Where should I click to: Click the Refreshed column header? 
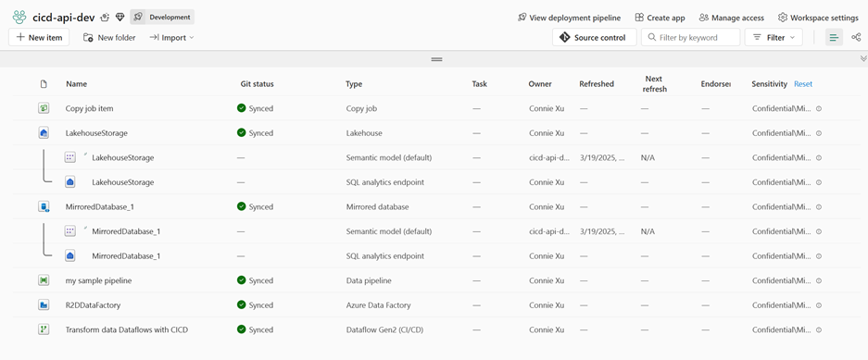[x=597, y=84]
